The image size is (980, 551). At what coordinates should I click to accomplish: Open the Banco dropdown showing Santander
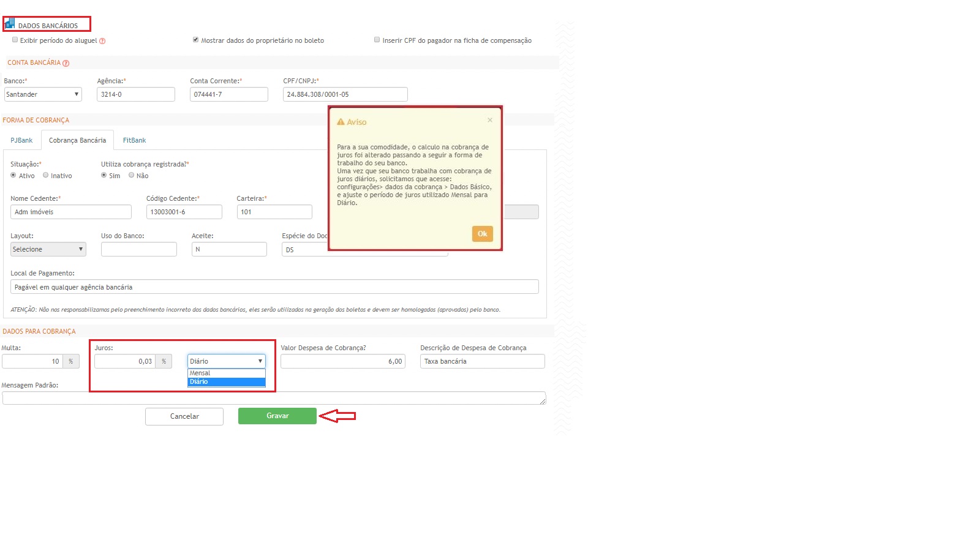(43, 94)
